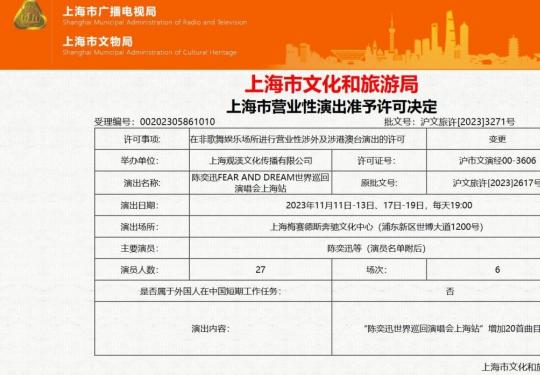Click the 举办单位 label cell
Screen dimensions: 540x375
[142, 160]
